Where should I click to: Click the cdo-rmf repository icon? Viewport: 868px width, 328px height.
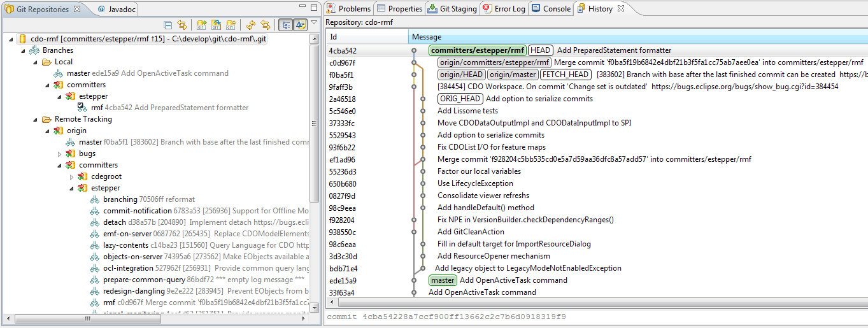[23, 39]
